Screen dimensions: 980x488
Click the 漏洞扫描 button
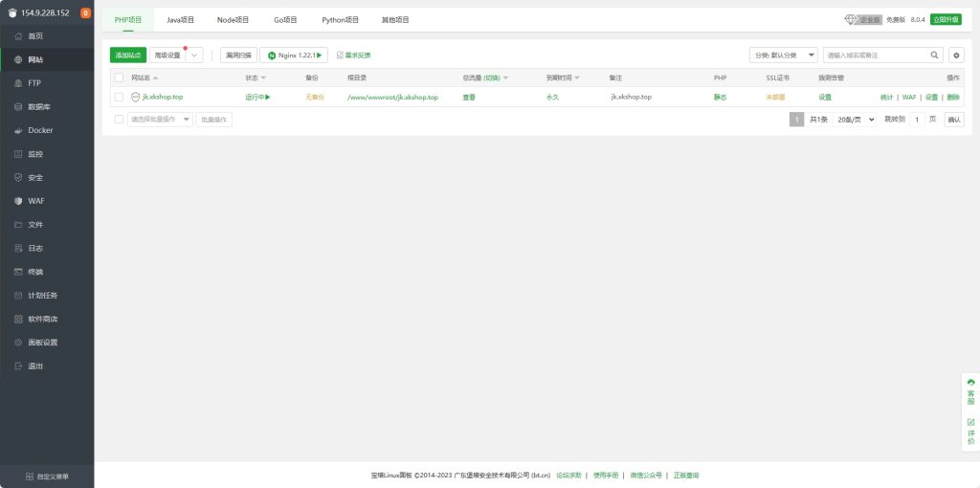coord(238,55)
